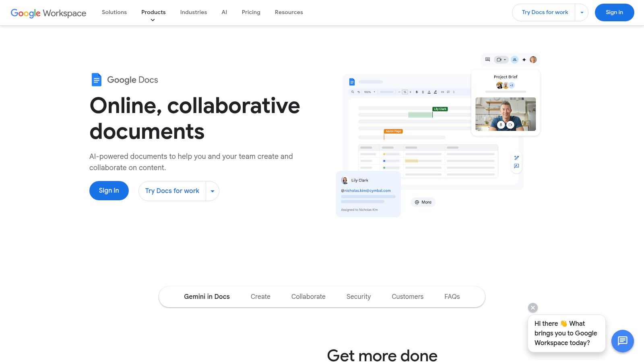
Task: Click the undo icon in the doc toolbar
Action: [359, 92]
